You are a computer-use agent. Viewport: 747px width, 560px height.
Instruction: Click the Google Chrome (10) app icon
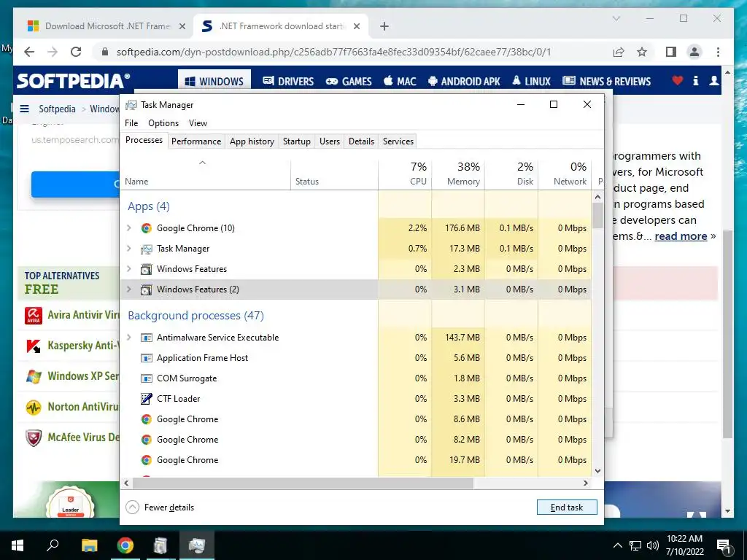click(x=146, y=228)
